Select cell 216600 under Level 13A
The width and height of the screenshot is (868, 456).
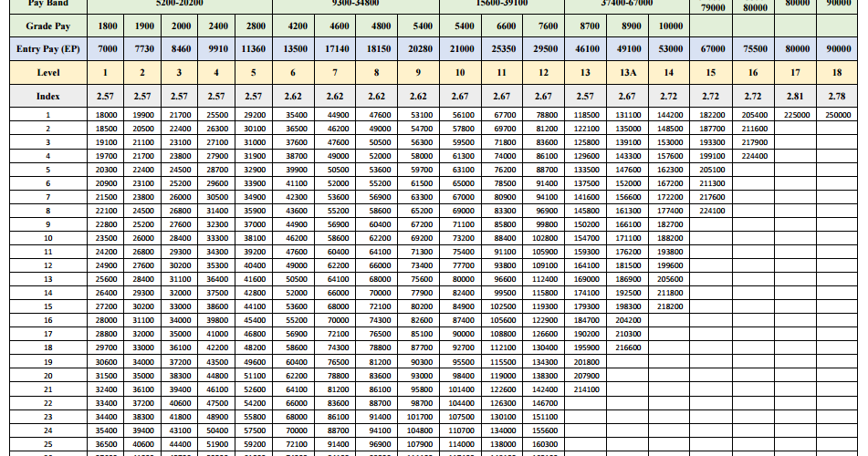[x=628, y=347]
